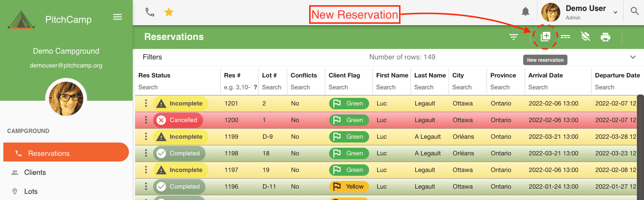Screen dimensions: 644x200
Task: Click the top bar Demo User avatar
Action: click(x=551, y=12)
